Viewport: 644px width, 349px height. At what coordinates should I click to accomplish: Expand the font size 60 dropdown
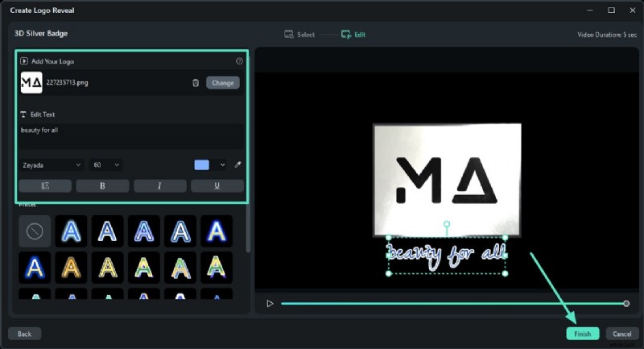click(x=105, y=165)
